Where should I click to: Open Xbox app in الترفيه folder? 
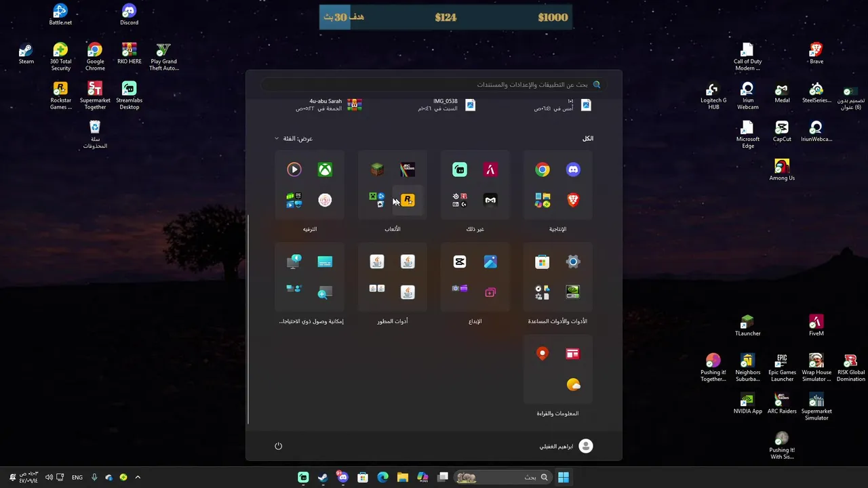pyautogui.click(x=325, y=169)
